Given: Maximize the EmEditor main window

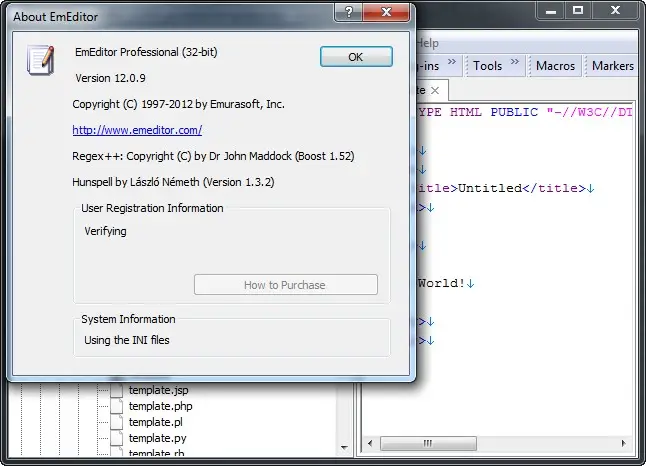Looking at the screenshot, I should [x=578, y=11].
